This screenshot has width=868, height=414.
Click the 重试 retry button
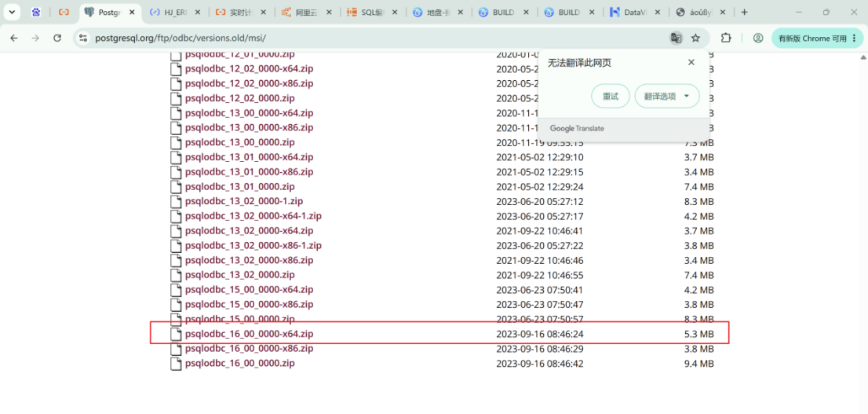(611, 96)
